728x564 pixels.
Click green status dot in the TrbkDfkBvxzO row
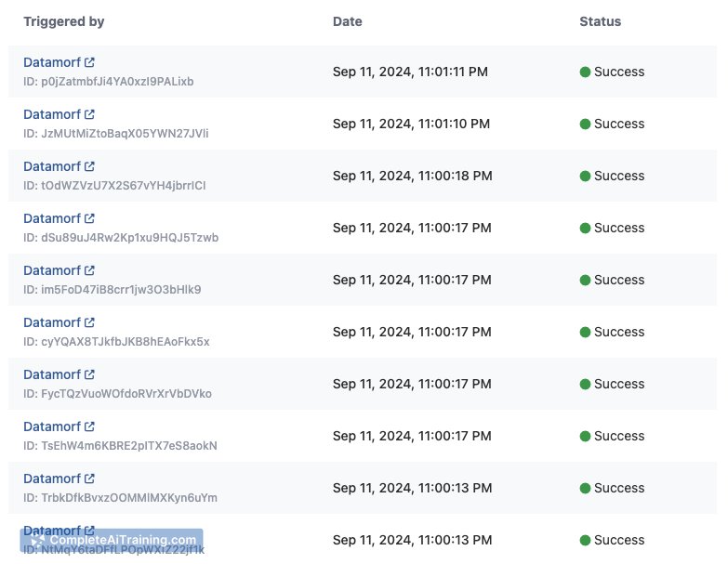coord(585,488)
